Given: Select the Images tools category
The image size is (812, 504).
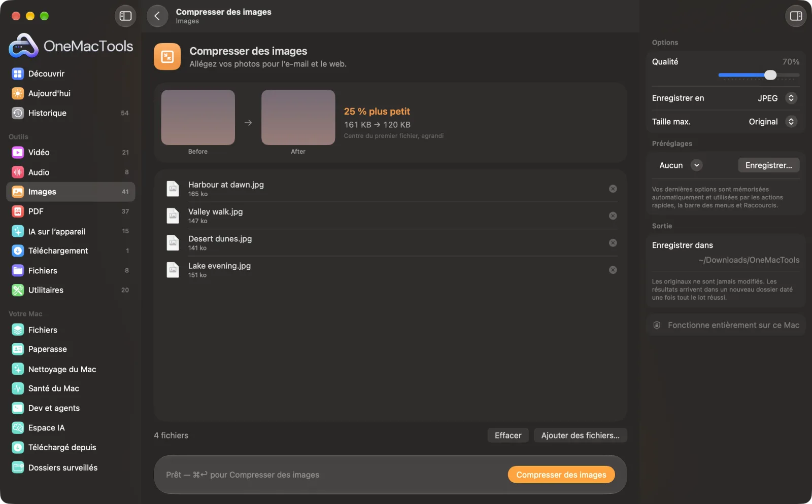Looking at the screenshot, I should coord(71,192).
